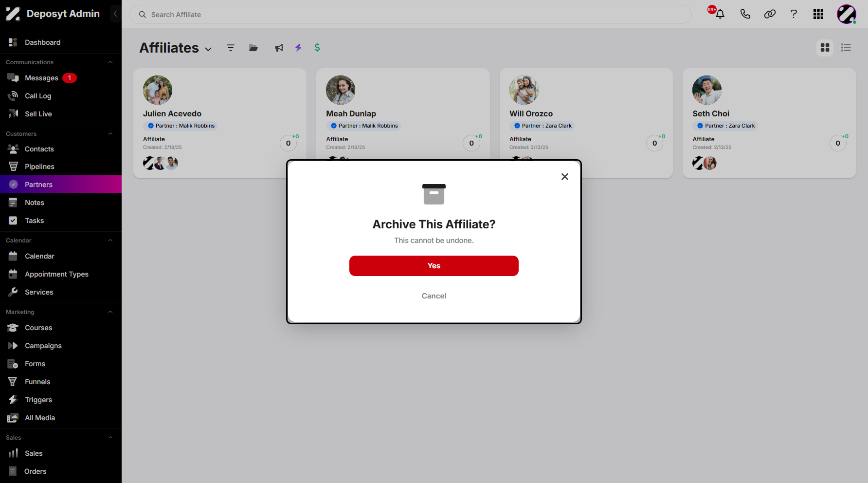The image size is (868, 483).
Task: Open the help question mark
Action: tap(794, 14)
